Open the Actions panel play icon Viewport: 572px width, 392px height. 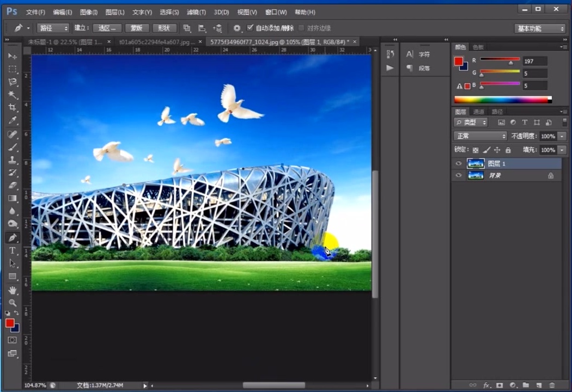390,68
